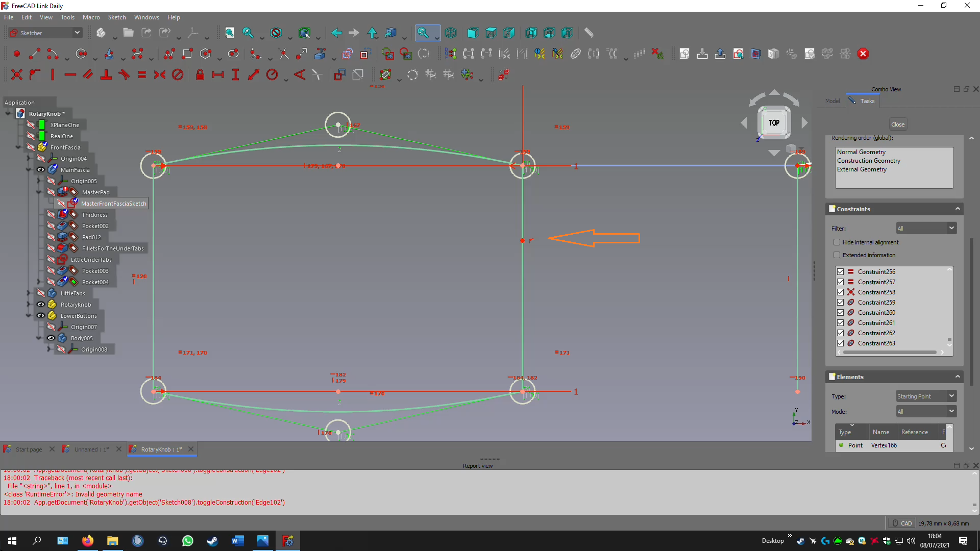Screen dimensions: 980x551
Task: Apply a horizontal constraint
Action: pyautogui.click(x=70, y=74)
